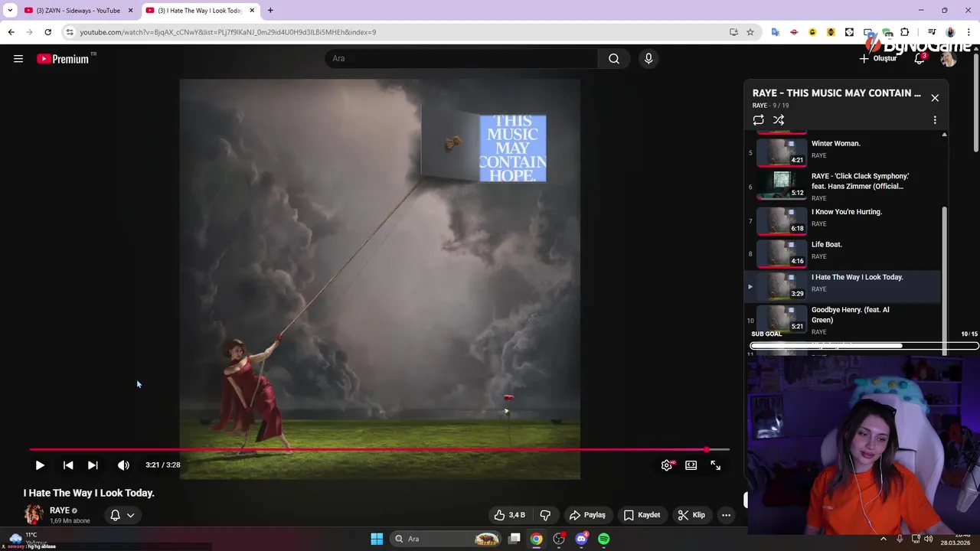The height and width of the screenshot is (551, 980).
Task: Skip to the previous video
Action: [68, 465]
